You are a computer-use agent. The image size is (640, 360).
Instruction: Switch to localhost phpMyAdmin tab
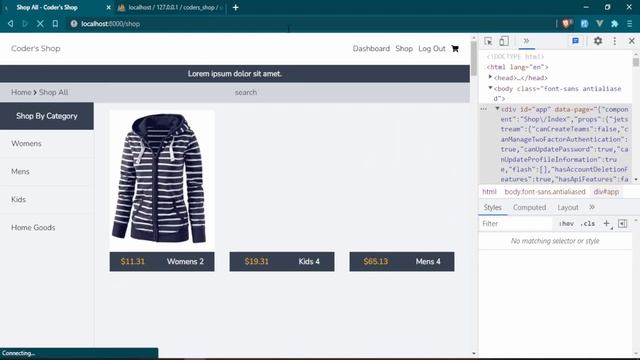171,7
